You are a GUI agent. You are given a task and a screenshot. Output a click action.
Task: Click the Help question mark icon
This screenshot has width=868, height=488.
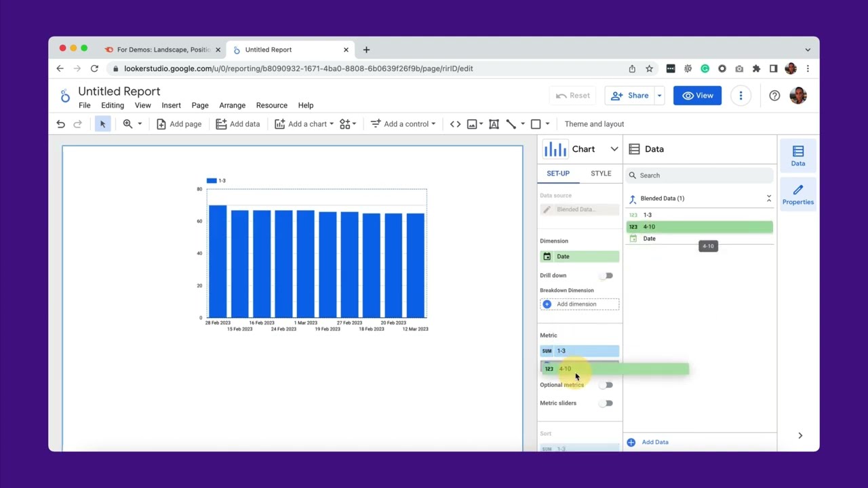coord(774,96)
